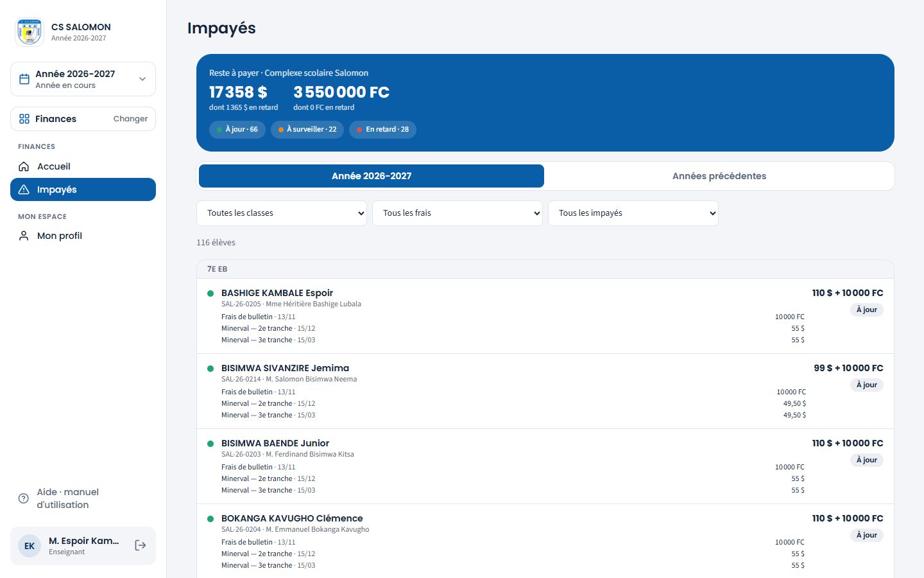Click À jour badge for BISIMWA SIVANZIRE Jemima

(867, 385)
